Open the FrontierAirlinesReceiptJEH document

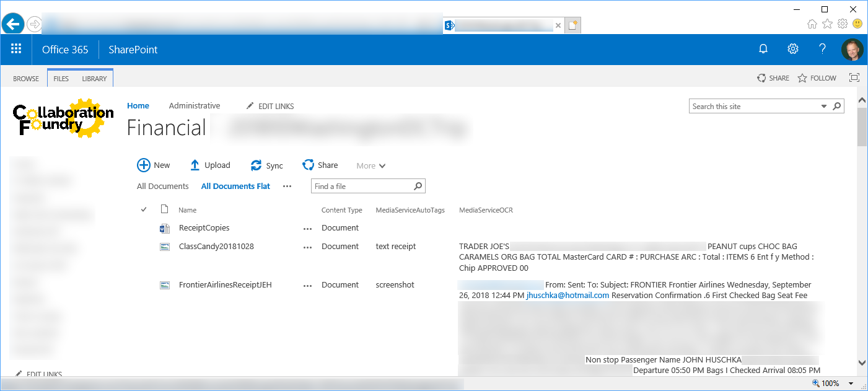coord(225,285)
